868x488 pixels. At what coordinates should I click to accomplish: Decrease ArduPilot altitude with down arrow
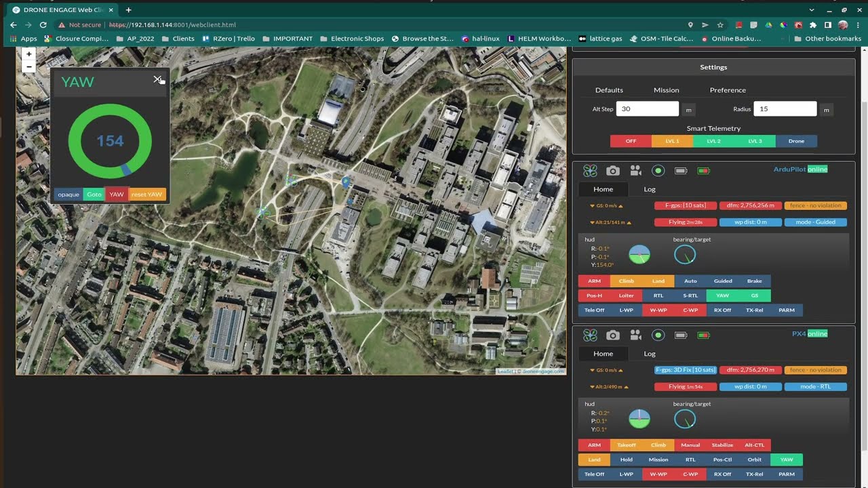[x=591, y=222]
